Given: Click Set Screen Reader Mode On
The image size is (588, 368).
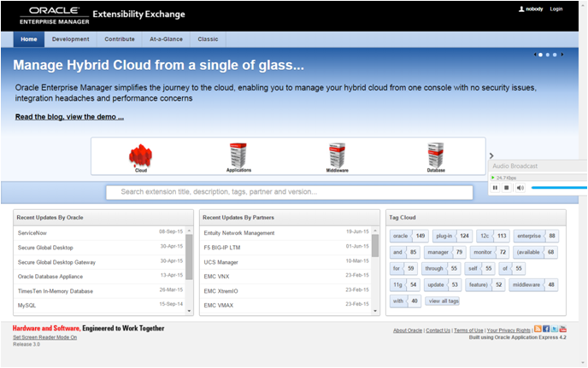Looking at the screenshot, I should pyautogui.click(x=45, y=337).
